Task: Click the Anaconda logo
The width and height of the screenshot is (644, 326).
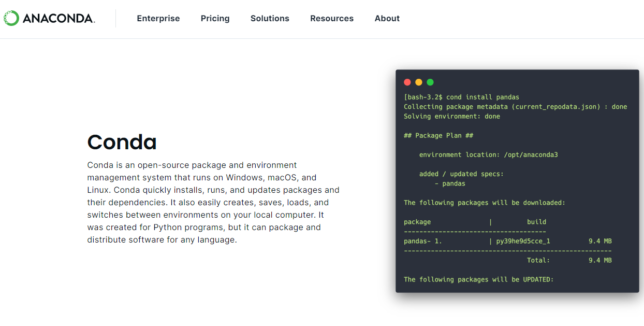Action: 49,19
